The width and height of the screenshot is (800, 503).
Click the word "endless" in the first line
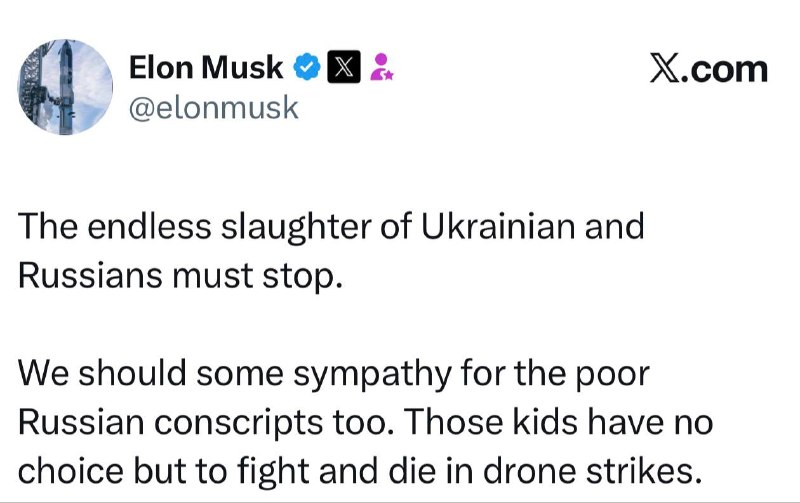[149, 226]
